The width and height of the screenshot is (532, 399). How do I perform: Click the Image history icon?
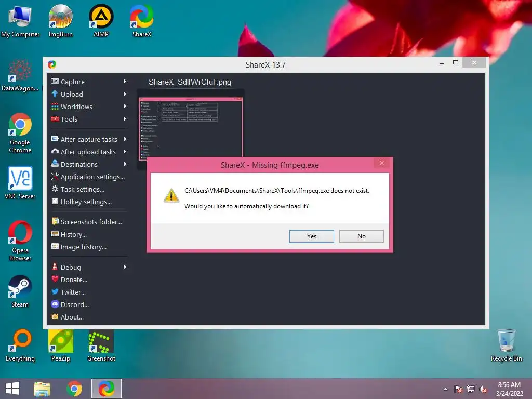tap(55, 247)
